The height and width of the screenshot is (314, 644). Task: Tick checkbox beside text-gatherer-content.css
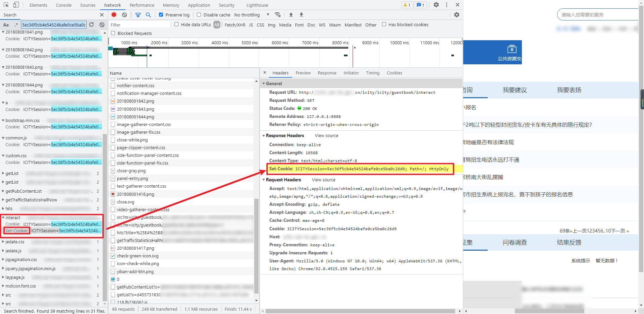(113, 186)
